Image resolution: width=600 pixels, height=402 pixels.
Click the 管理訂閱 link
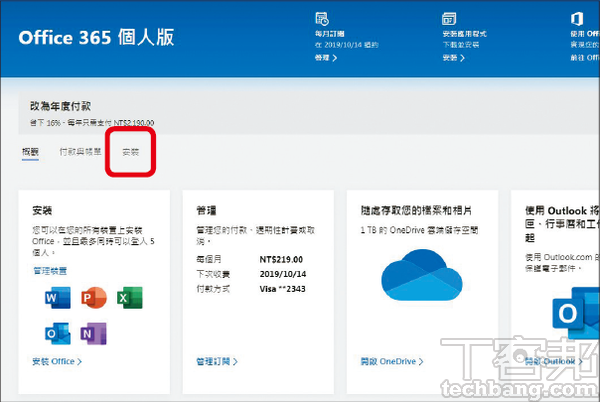tap(217, 361)
